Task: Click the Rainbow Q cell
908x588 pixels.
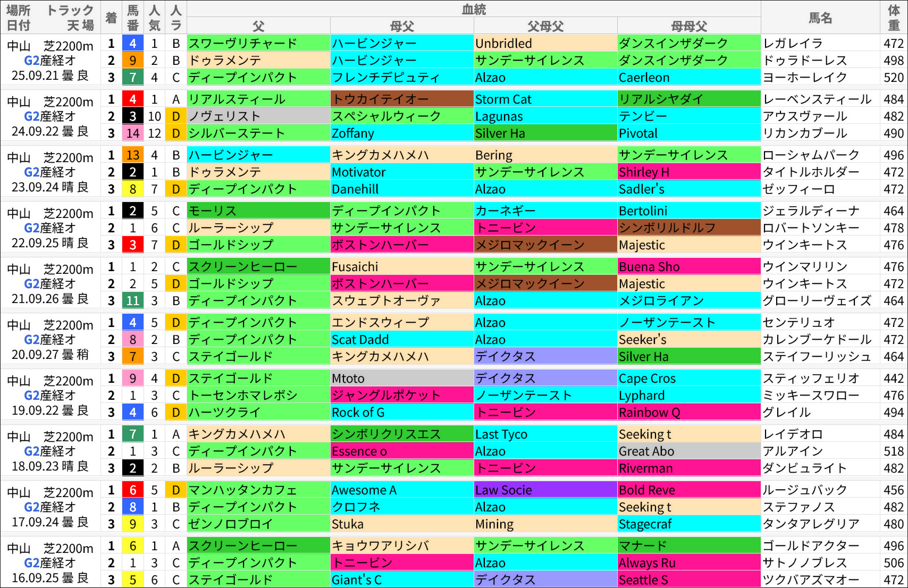Action: pos(689,413)
